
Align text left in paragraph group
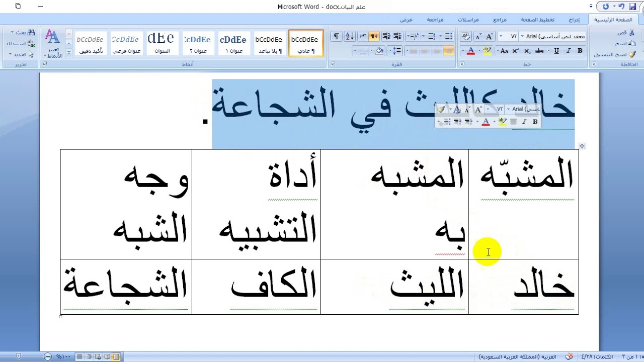pyautogui.click(x=425, y=51)
